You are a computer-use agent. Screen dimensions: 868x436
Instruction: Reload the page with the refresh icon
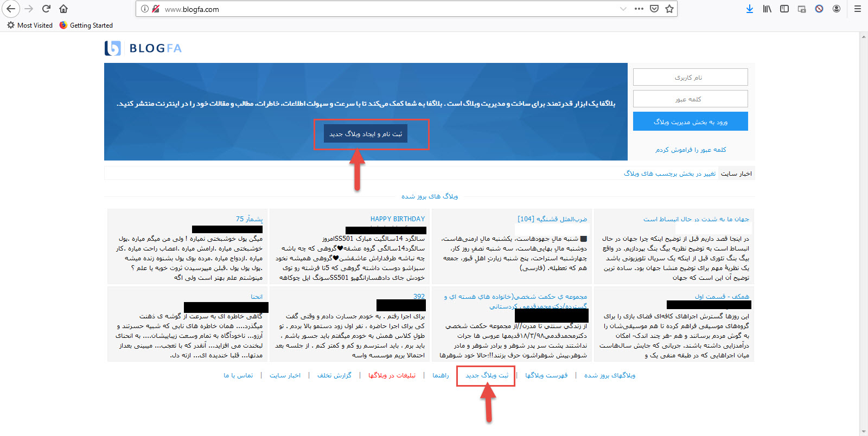(x=46, y=9)
